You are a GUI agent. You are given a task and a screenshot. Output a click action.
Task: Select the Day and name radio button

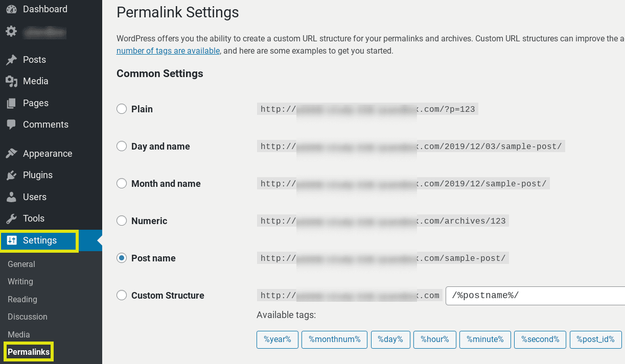[x=122, y=146]
